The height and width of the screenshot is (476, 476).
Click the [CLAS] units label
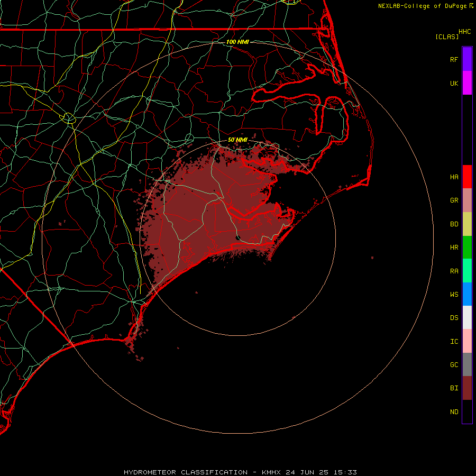click(447, 36)
